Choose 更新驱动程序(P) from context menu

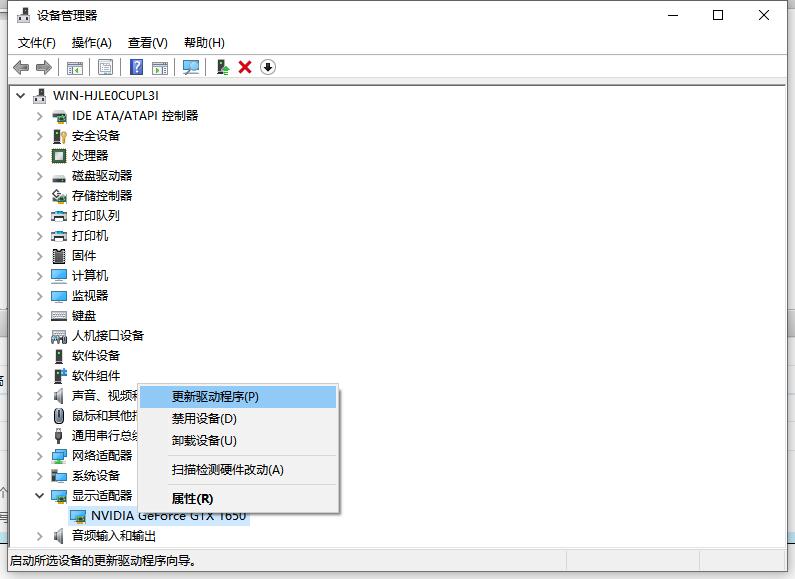pos(215,397)
